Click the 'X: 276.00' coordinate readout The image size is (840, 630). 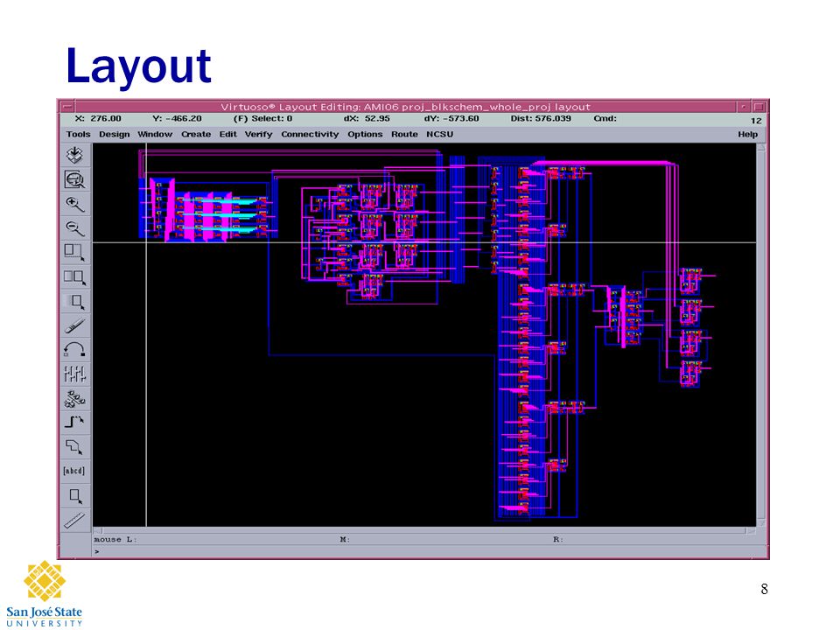98,118
